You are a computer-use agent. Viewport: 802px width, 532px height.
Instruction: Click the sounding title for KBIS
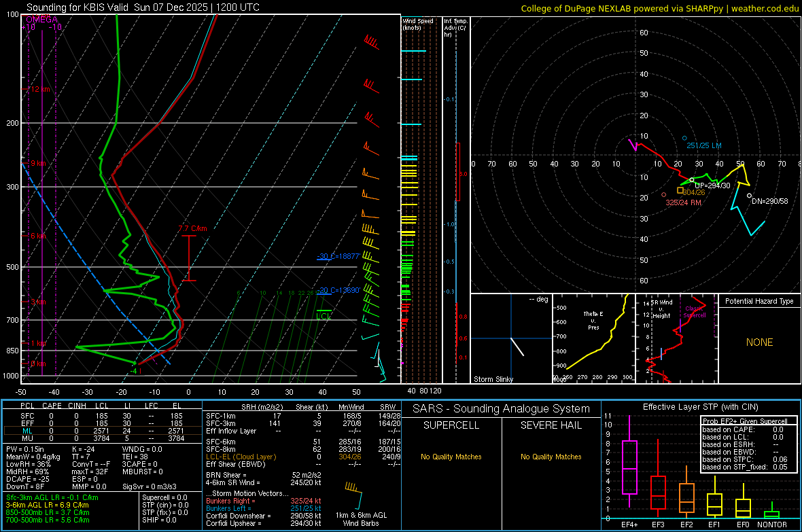tap(143, 7)
